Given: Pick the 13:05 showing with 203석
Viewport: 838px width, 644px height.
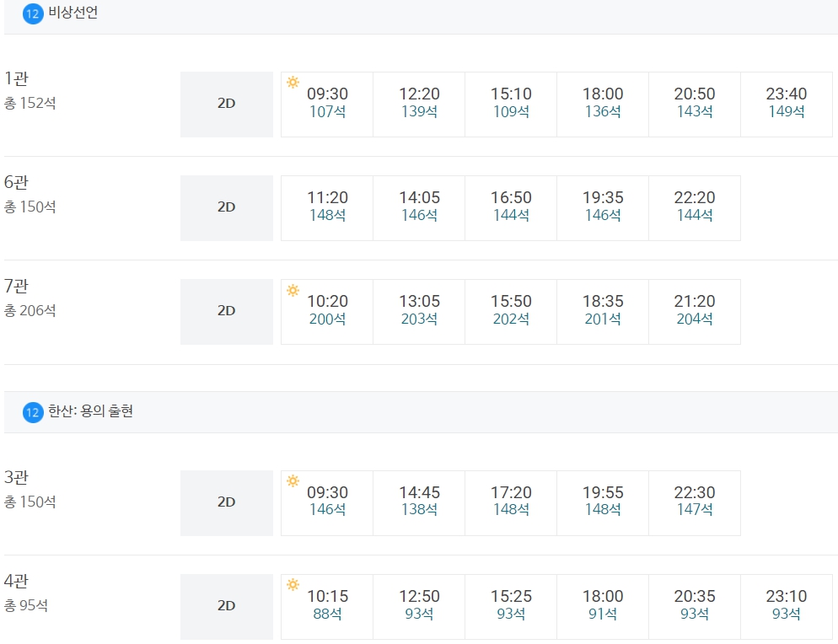Looking at the screenshot, I should tap(419, 312).
